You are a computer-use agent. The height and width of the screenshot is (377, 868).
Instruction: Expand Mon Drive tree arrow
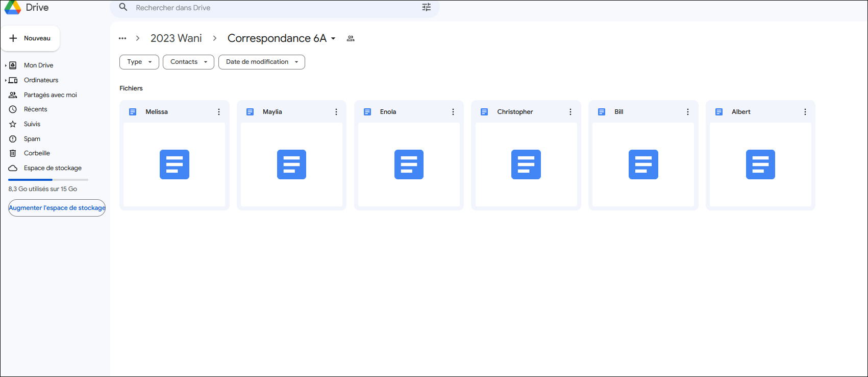click(6, 65)
